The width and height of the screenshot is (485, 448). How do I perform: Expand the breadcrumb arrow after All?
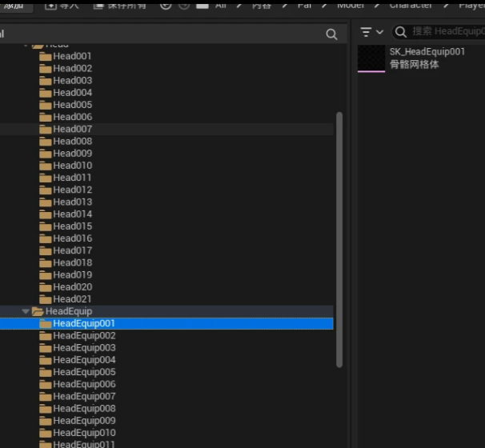[x=239, y=5]
